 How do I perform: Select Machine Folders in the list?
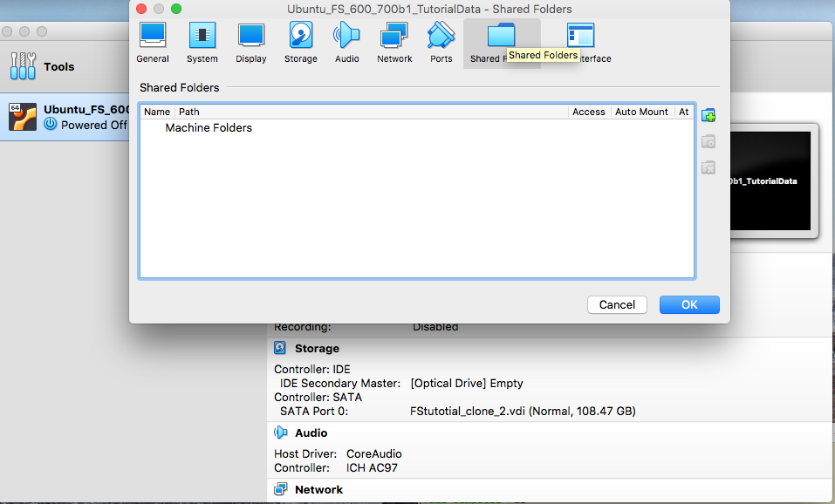pos(209,128)
